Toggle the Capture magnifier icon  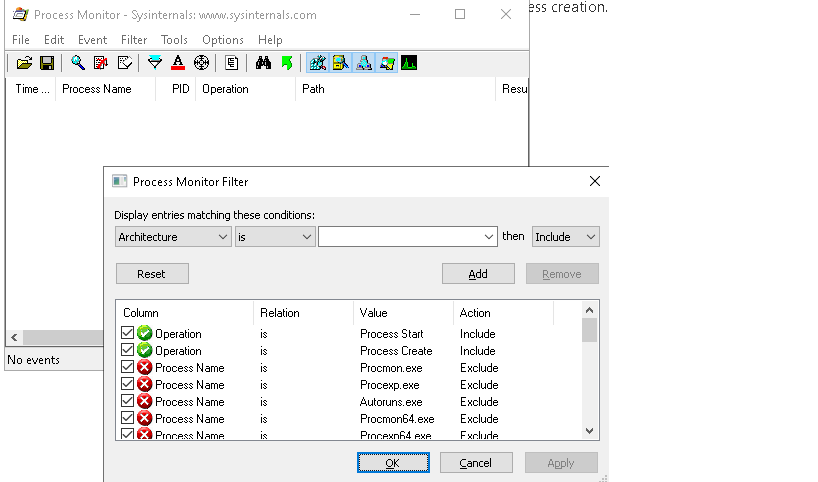point(78,63)
